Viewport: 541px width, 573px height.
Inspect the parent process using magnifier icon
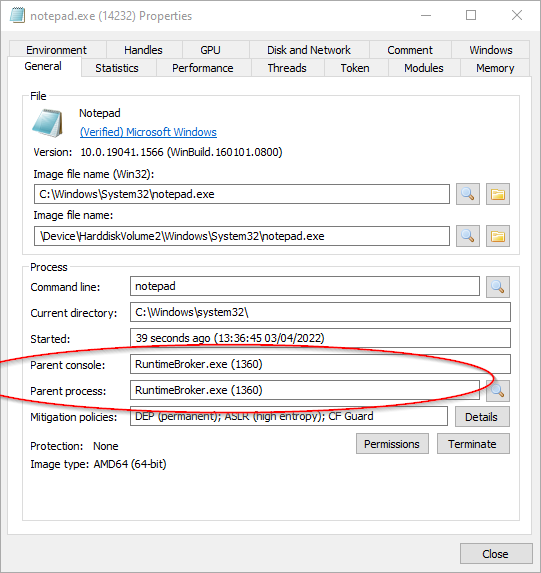pyautogui.click(x=498, y=391)
